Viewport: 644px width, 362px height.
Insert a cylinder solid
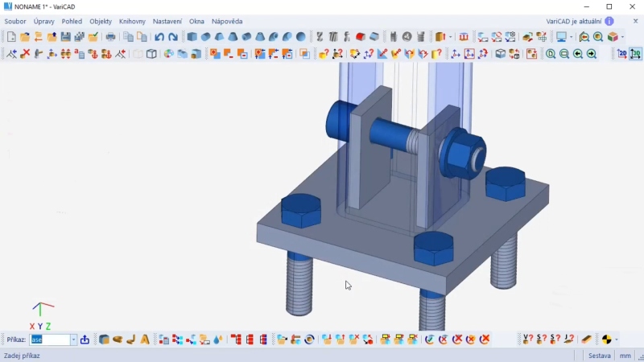[x=206, y=37]
